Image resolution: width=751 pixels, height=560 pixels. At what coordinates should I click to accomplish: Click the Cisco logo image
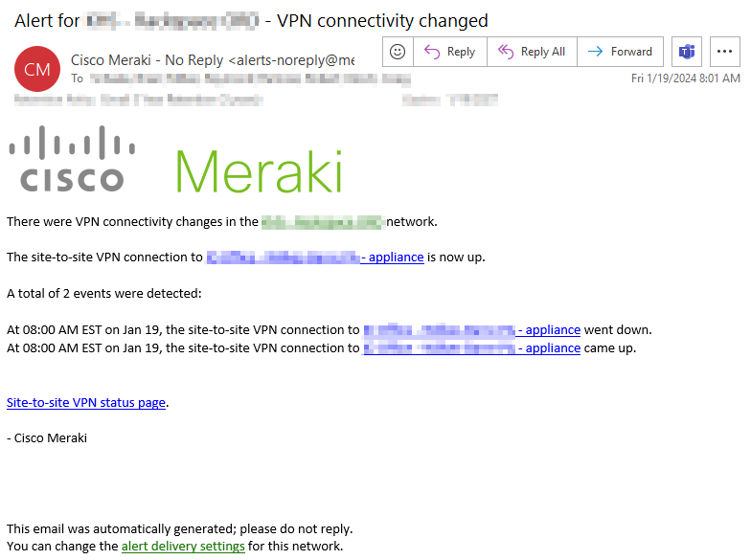[72, 159]
